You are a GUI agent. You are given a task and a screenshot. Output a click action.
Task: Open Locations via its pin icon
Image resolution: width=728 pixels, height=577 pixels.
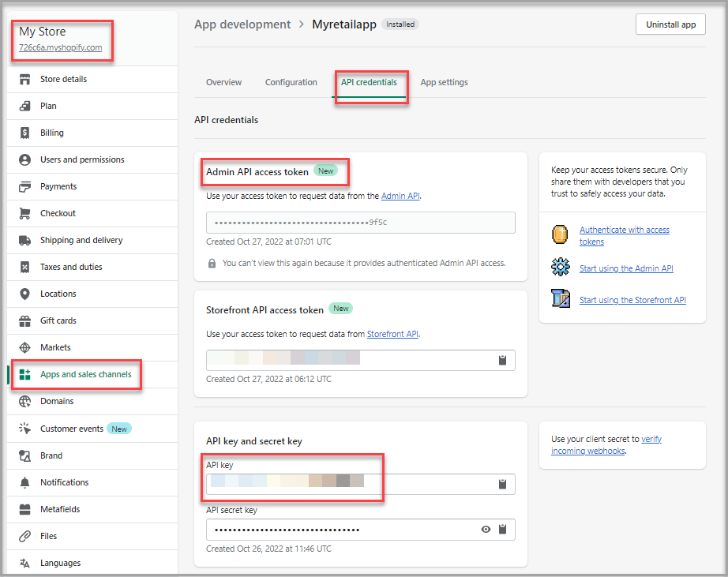tap(24, 294)
